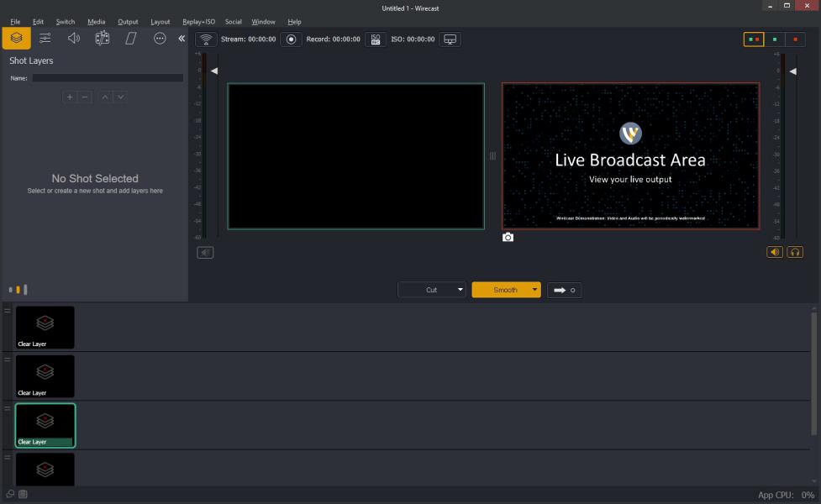Click the preview audio meter level triangle
The height and width of the screenshot is (504, 821).
point(214,71)
